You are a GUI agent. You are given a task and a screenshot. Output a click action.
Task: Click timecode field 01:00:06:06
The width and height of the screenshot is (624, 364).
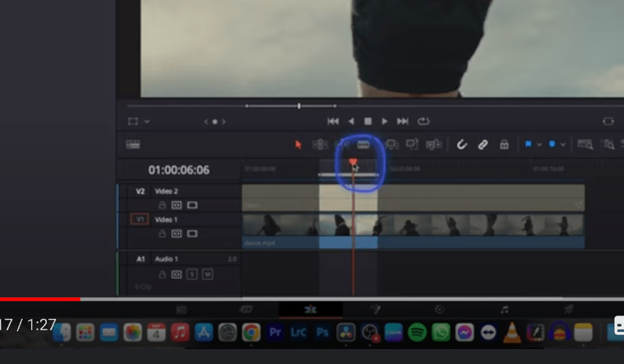tap(179, 170)
